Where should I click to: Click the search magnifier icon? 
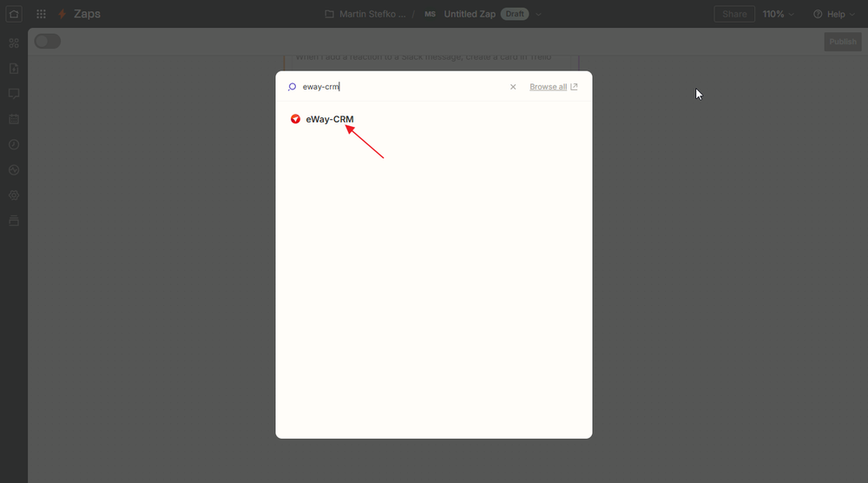click(292, 86)
